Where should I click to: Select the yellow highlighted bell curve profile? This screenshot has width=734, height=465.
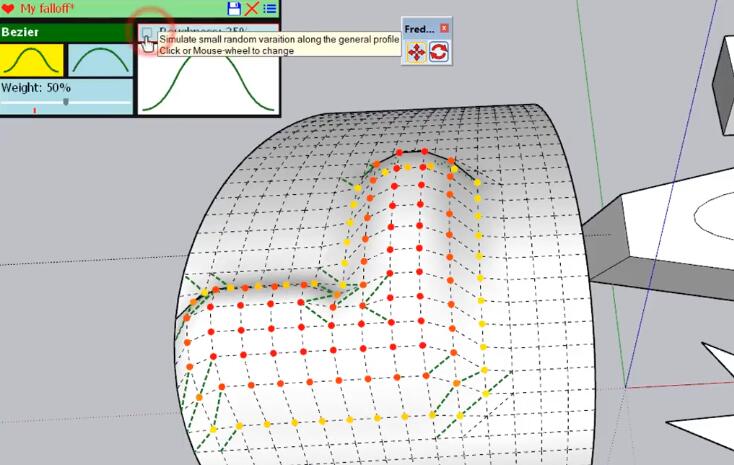[32, 60]
